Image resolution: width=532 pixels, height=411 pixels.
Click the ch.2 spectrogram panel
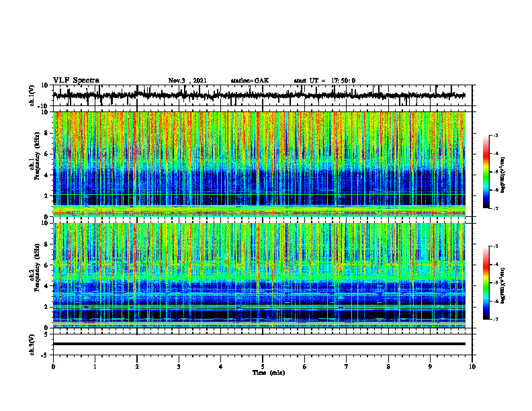pos(259,275)
